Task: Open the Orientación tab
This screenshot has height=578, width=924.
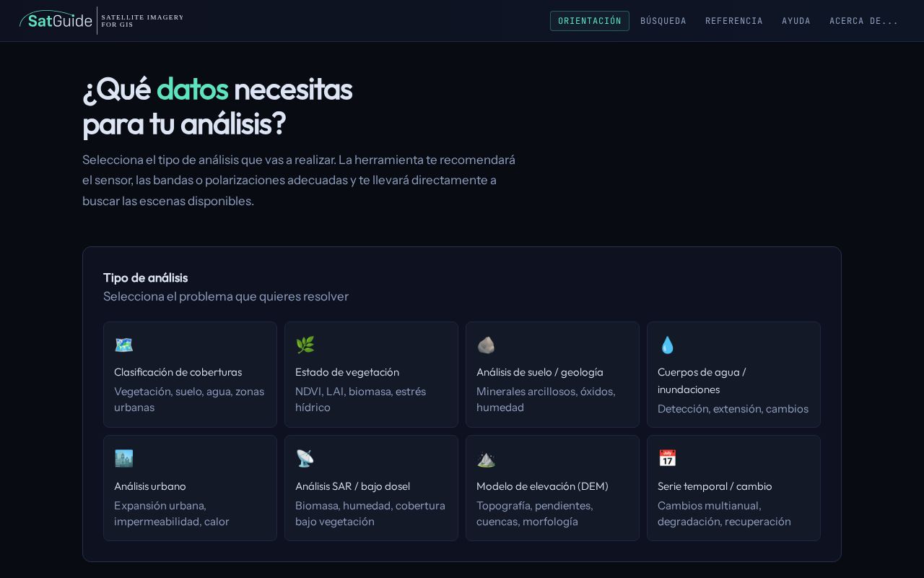Action: [x=590, y=21]
